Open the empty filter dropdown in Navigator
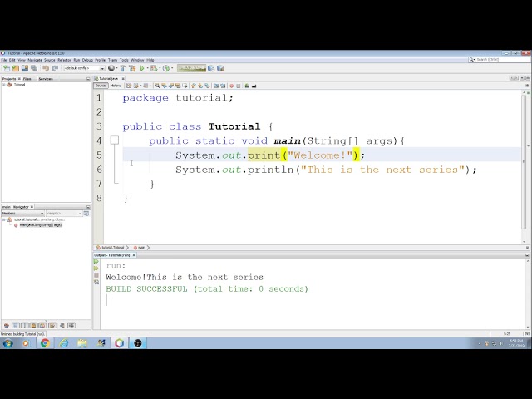Screen dimensions: 532x399 coord(64,214)
